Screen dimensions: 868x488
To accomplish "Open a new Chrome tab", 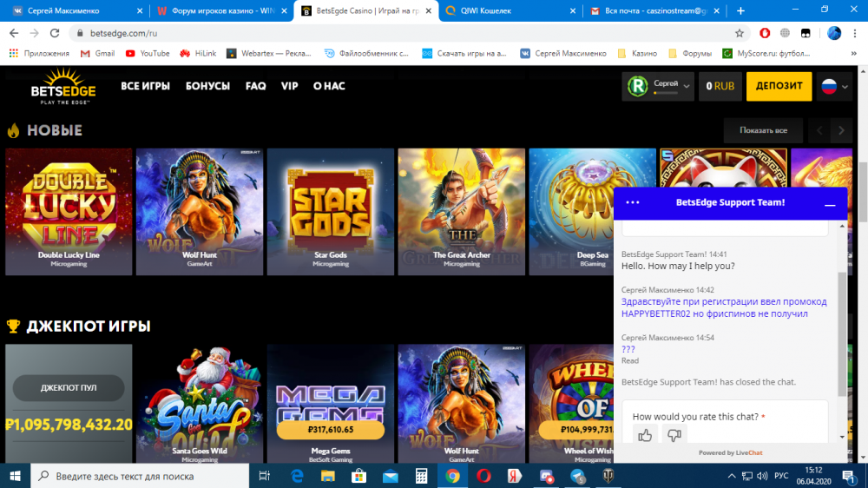I will pos(740,10).
